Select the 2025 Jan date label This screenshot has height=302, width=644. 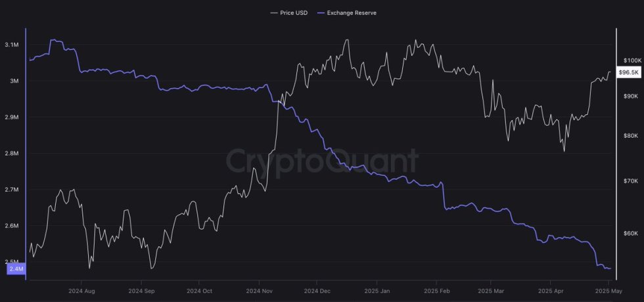click(377, 290)
